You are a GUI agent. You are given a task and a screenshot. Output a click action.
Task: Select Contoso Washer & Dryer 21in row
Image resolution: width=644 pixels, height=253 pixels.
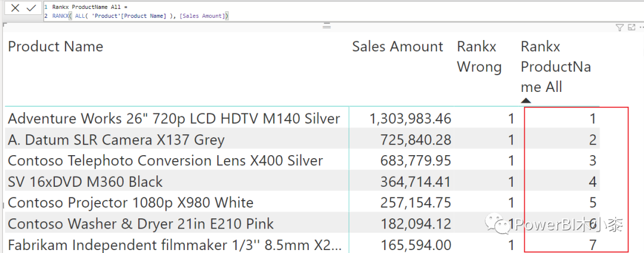coord(141,224)
